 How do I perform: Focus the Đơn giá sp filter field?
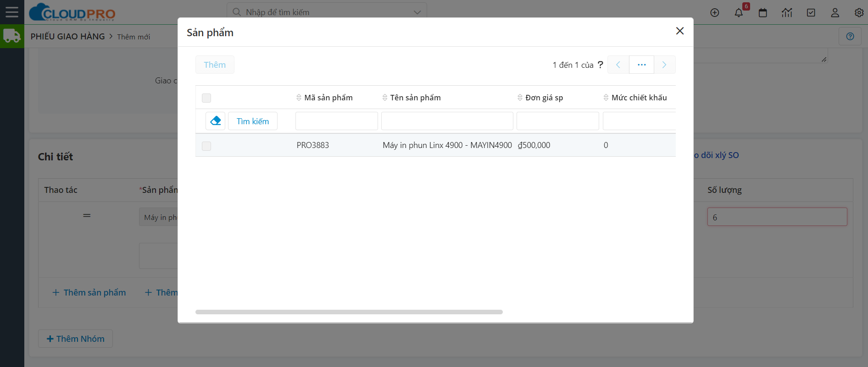coord(558,121)
